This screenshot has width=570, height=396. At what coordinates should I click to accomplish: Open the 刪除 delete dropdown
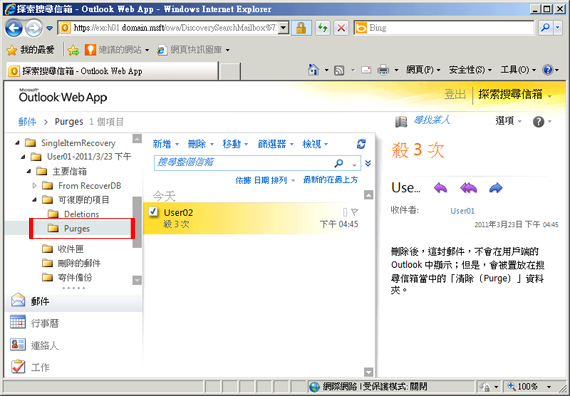[201, 144]
